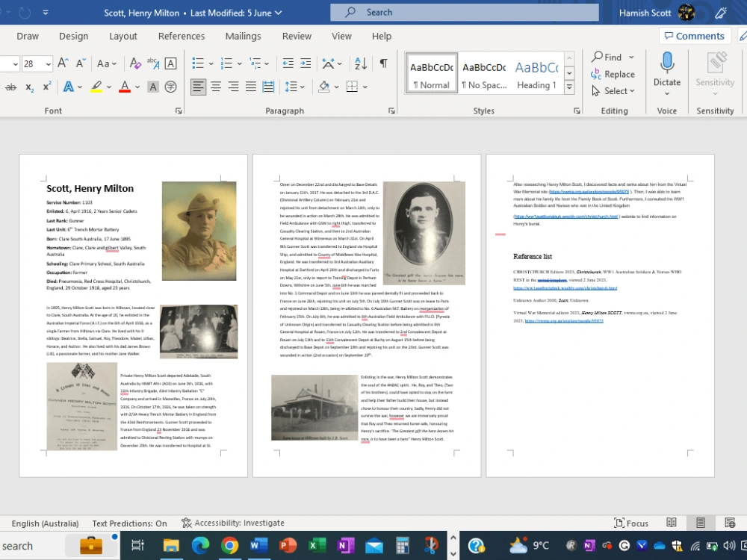The image size is (747, 560).
Task: Apply character border icon
Action: coord(170,63)
